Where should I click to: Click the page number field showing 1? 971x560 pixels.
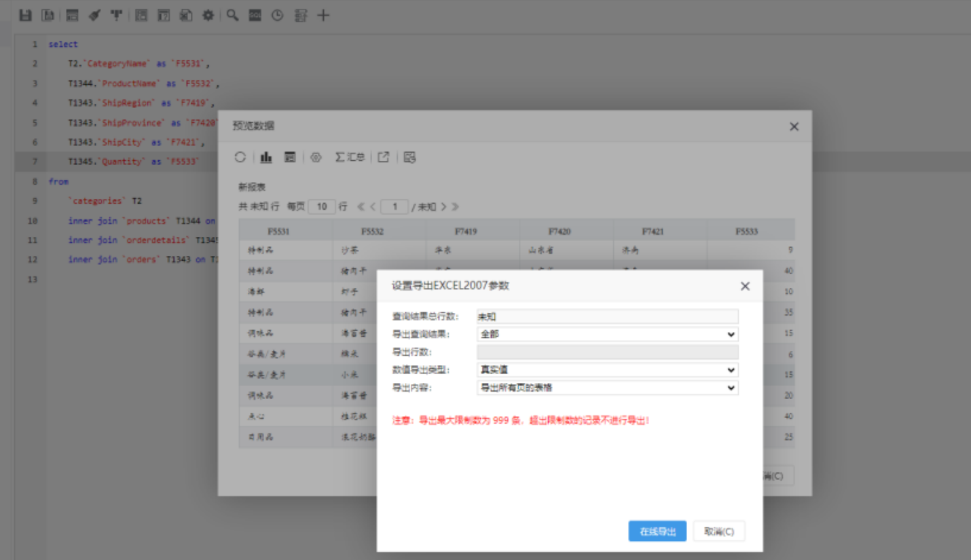coord(395,206)
